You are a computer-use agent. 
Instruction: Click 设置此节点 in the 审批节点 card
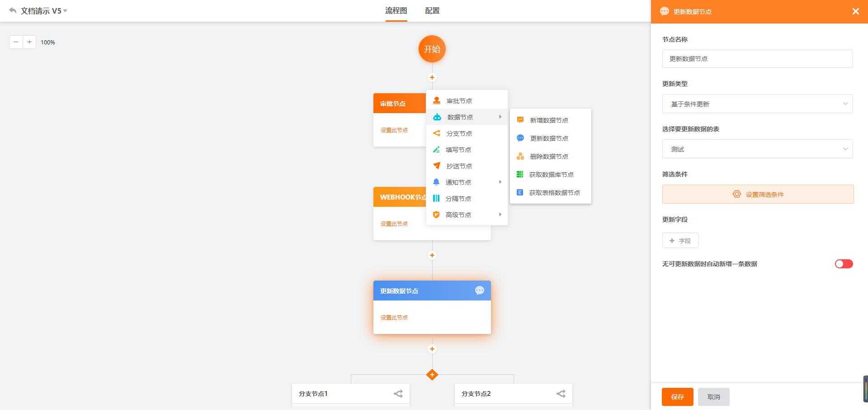pos(394,130)
